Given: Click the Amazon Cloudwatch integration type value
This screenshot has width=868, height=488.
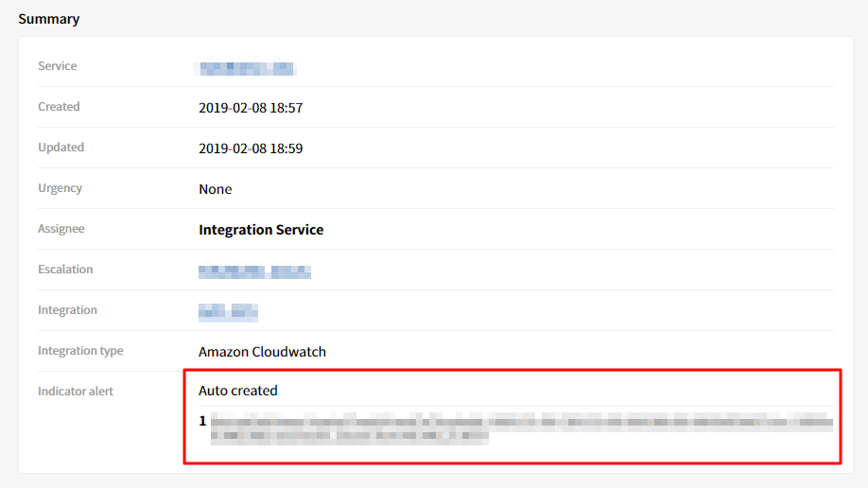Looking at the screenshot, I should coord(262,352).
